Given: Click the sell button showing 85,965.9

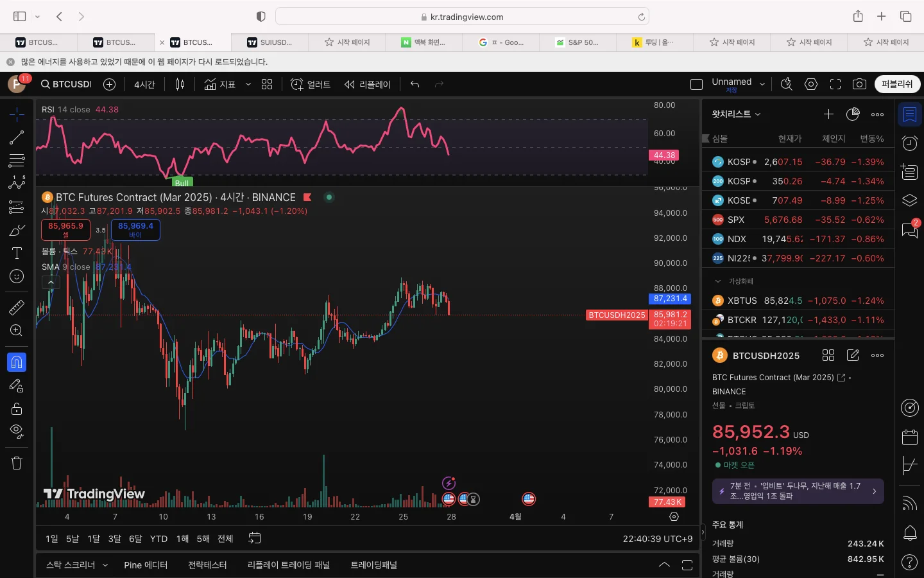Looking at the screenshot, I should [x=65, y=230].
